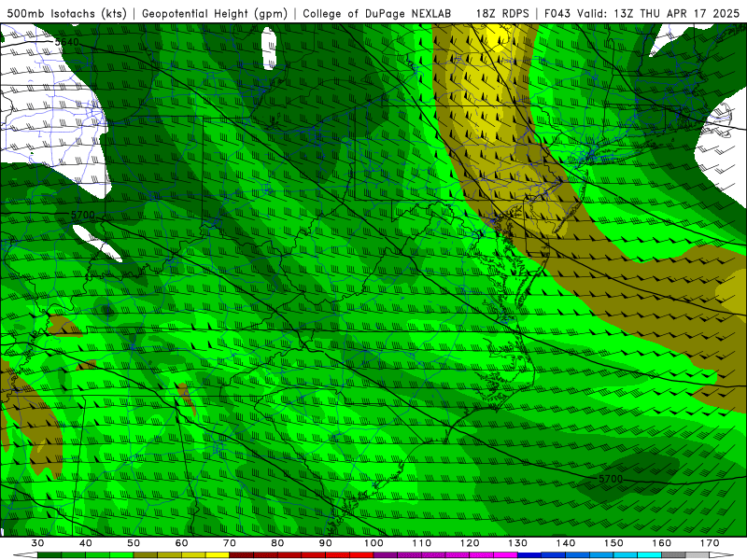
Task: Select the bright yellow swatch left of 70
Action: pos(218,555)
